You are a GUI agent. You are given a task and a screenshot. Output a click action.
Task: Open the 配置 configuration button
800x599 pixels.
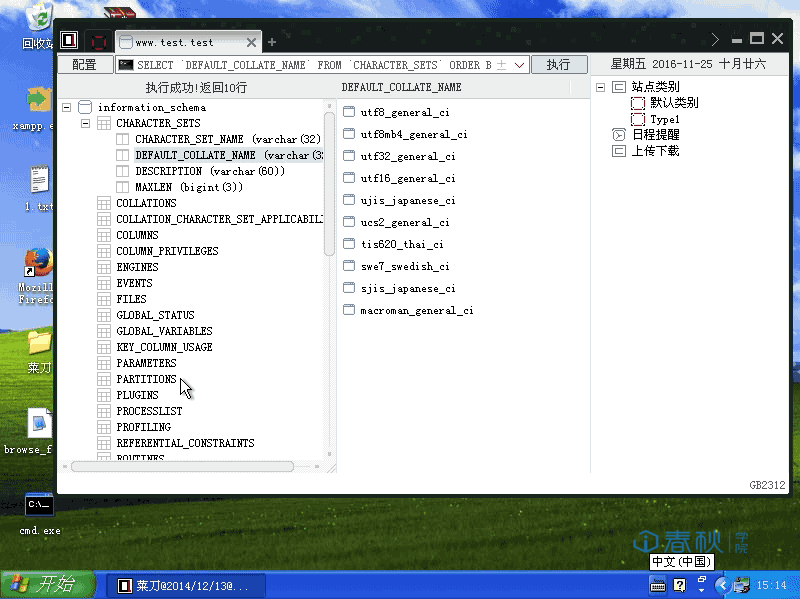tap(85, 64)
